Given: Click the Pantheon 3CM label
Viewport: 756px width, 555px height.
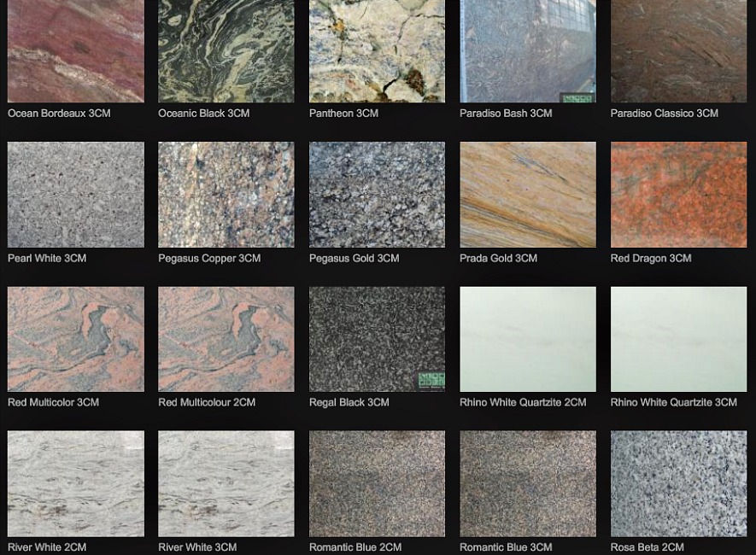Looking at the screenshot, I should (x=343, y=114).
